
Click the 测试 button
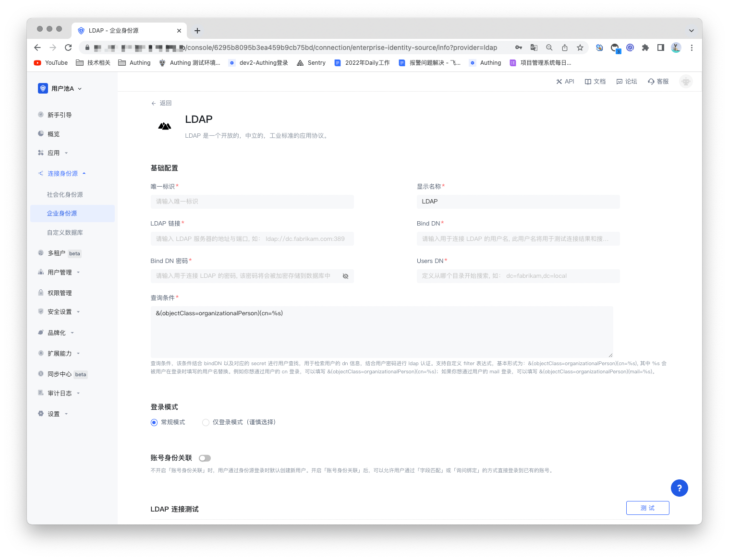coord(647,508)
